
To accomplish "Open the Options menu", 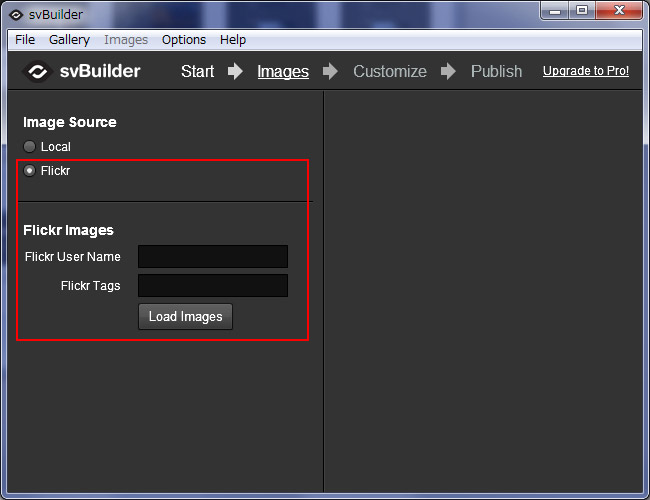I will 184,40.
